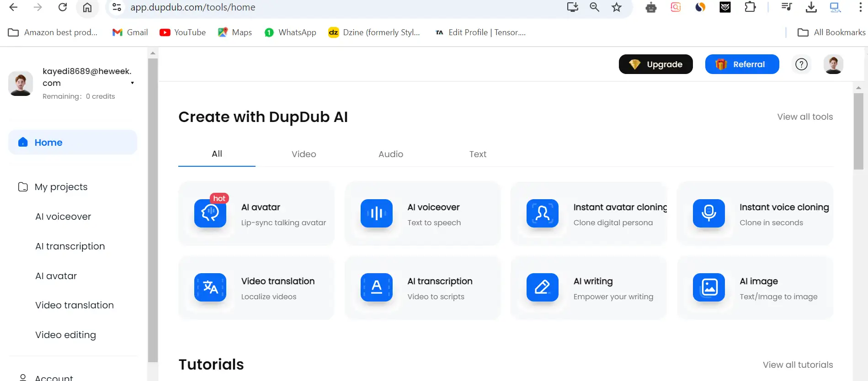Click the browser back arrow

click(13, 7)
